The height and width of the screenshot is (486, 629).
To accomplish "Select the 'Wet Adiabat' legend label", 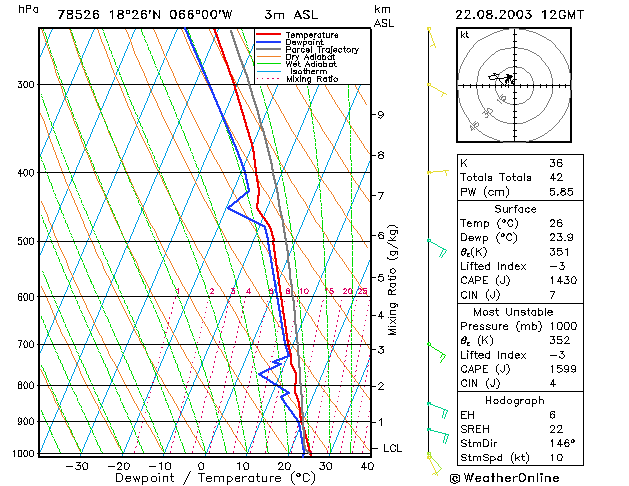I will pyautogui.click(x=311, y=64).
